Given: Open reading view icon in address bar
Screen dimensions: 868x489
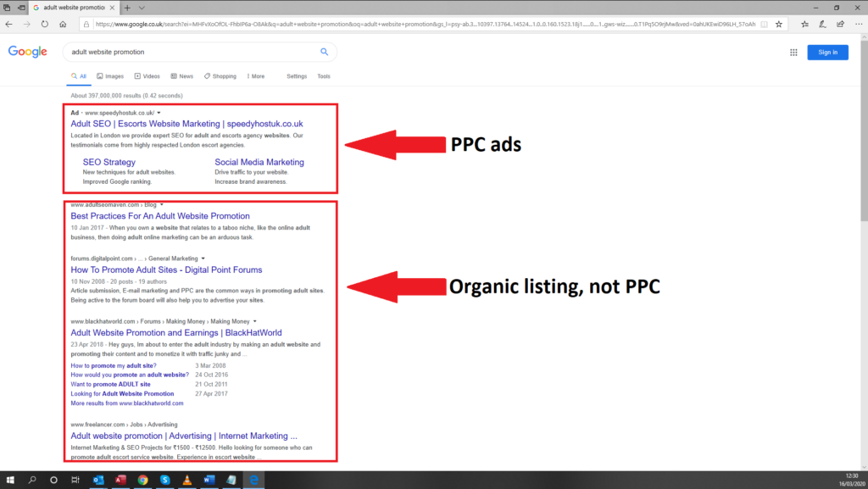Looking at the screenshot, I should click(764, 24).
